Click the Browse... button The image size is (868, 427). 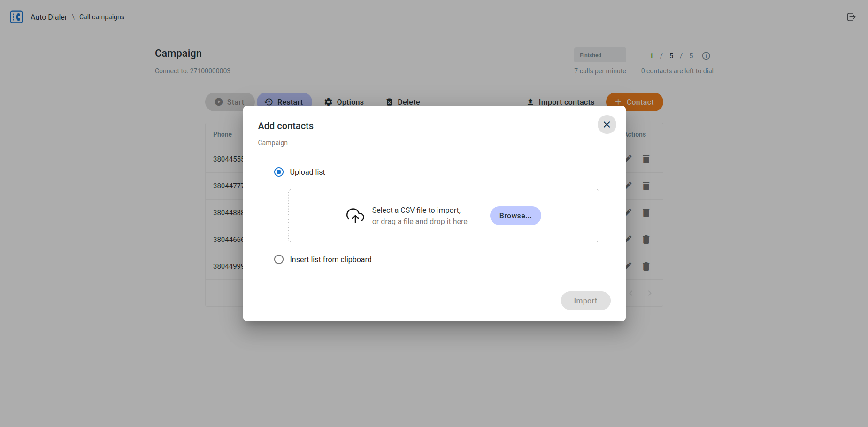515,216
